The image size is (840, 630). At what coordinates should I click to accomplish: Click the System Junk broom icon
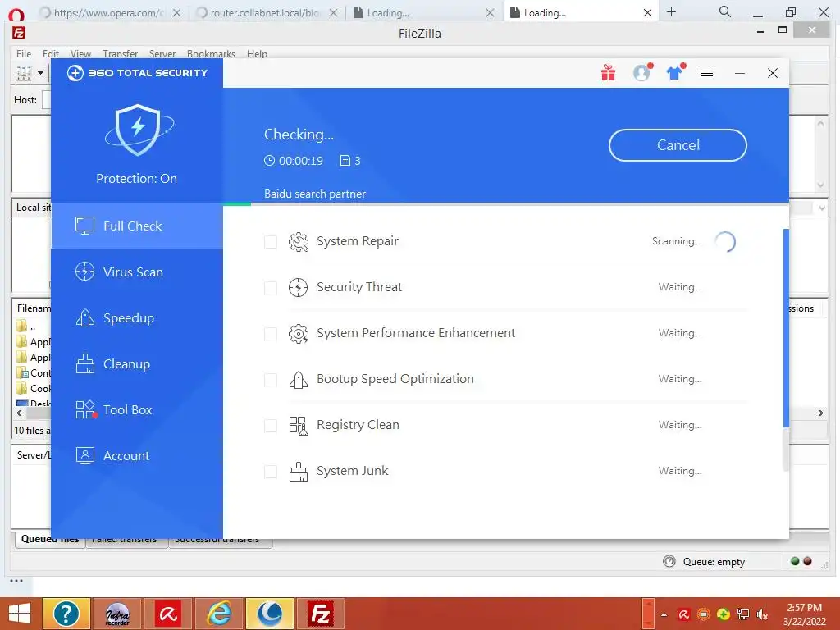coord(299,472)
